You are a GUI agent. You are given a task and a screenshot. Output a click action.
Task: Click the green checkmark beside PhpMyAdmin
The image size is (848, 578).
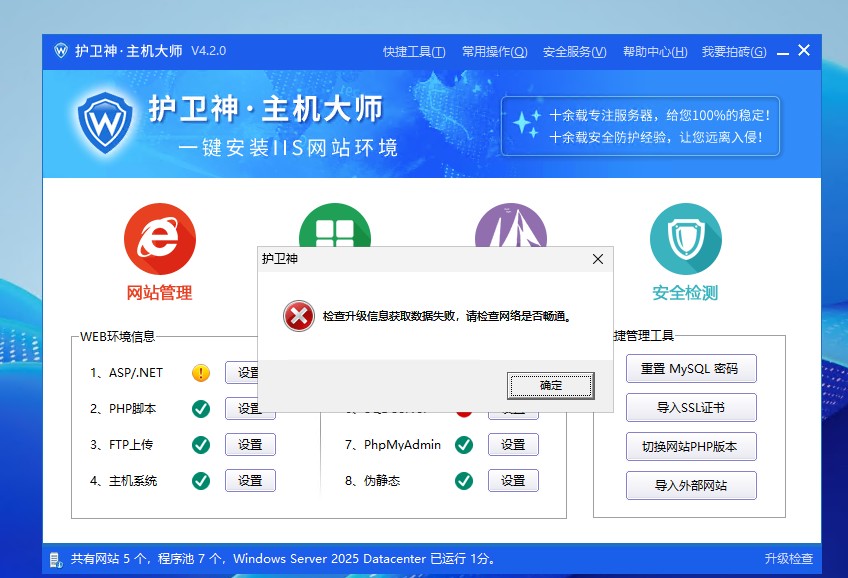point(463,445)
